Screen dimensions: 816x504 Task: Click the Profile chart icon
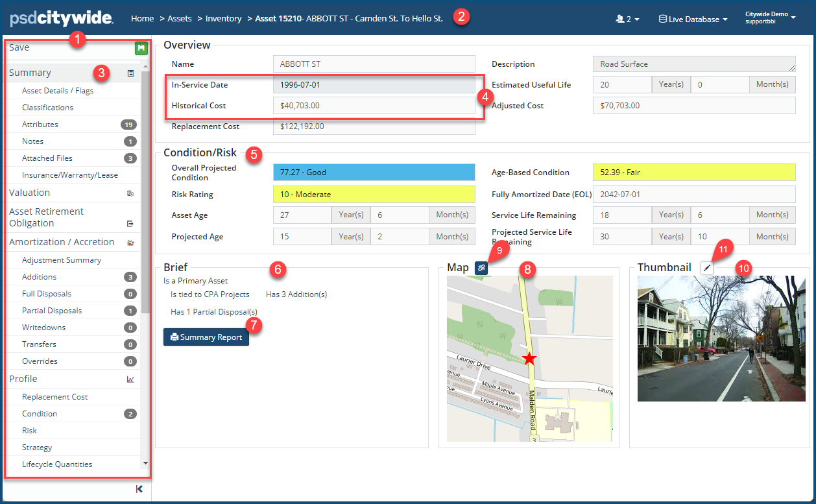(130, 379)
